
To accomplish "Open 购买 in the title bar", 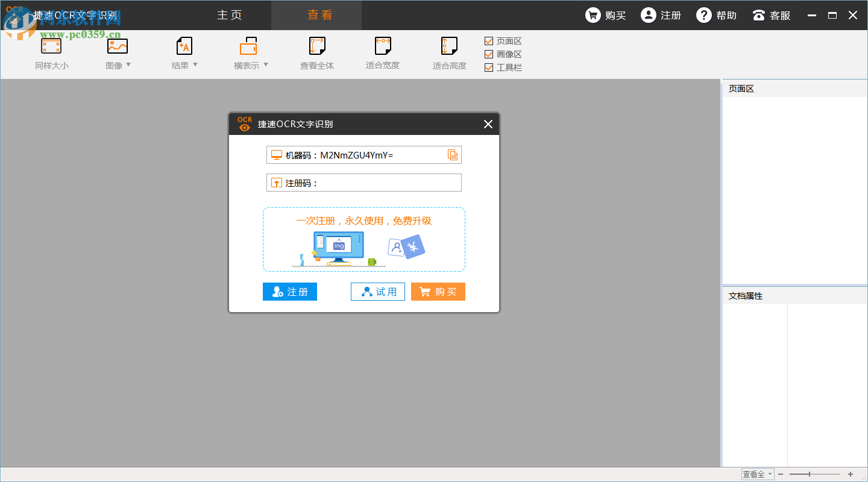I will [606, 16].
